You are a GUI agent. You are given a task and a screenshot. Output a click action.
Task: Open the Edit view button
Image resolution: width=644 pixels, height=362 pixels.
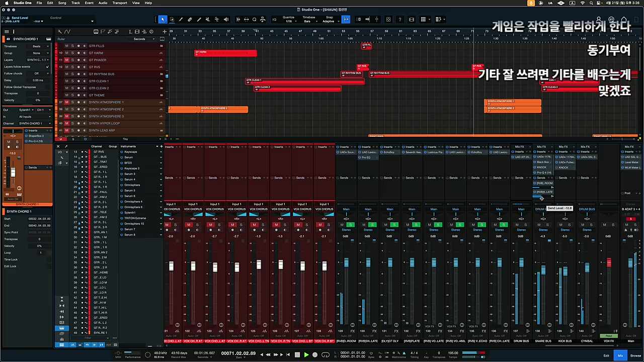[x=606, y=355]
